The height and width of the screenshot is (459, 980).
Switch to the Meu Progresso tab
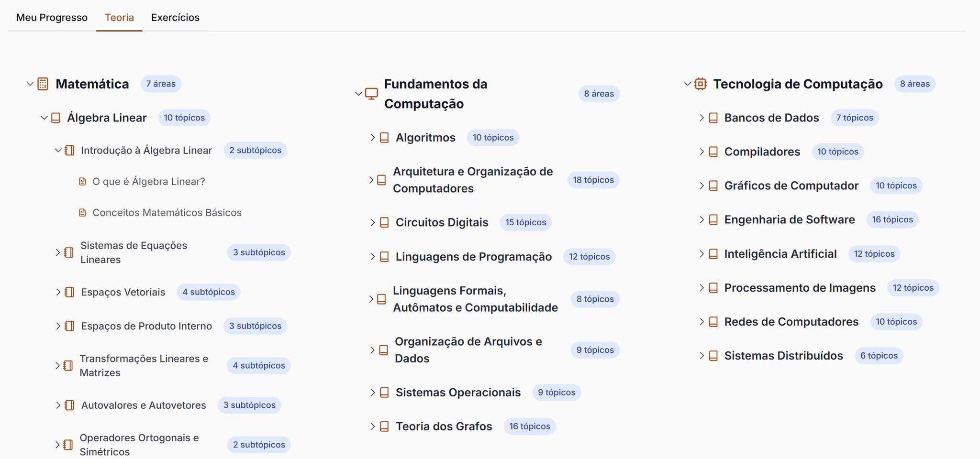(52, 18)
